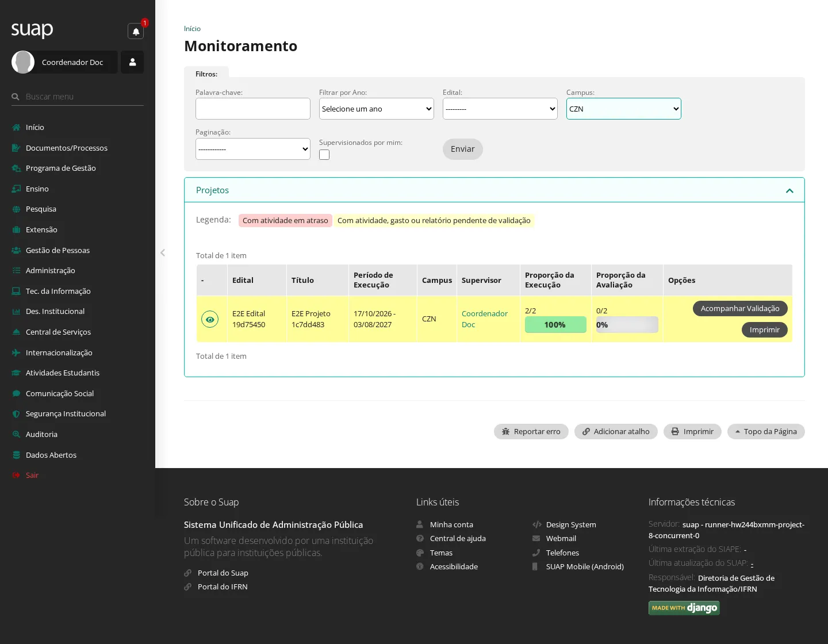Click the Administração list icon
The height and width of the screenshot is (644, 828).
pos(16,271)
